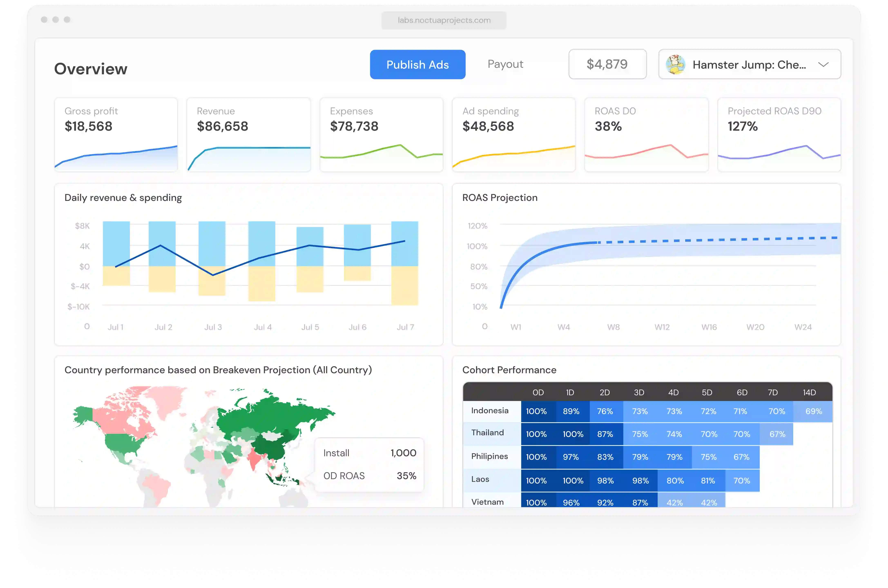This screenshot has height=588, width=888.
Task: Click Laos 4D cell showing 80%
Action: tap(675, 481)
